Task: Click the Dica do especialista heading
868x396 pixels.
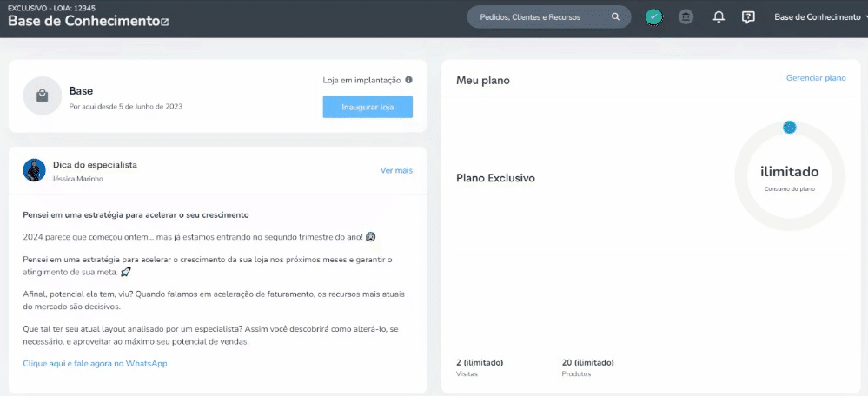Action: click(95, 165)
